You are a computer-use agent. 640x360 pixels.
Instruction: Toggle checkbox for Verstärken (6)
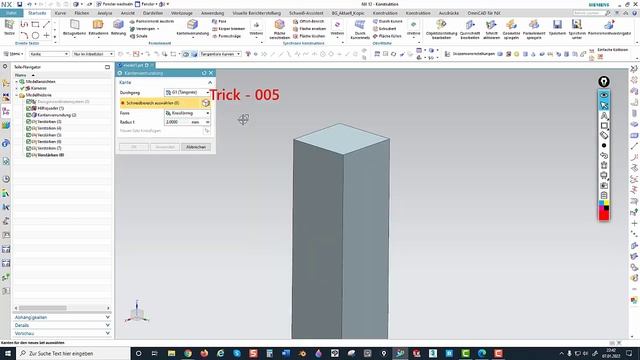click(x=29, y=142)
